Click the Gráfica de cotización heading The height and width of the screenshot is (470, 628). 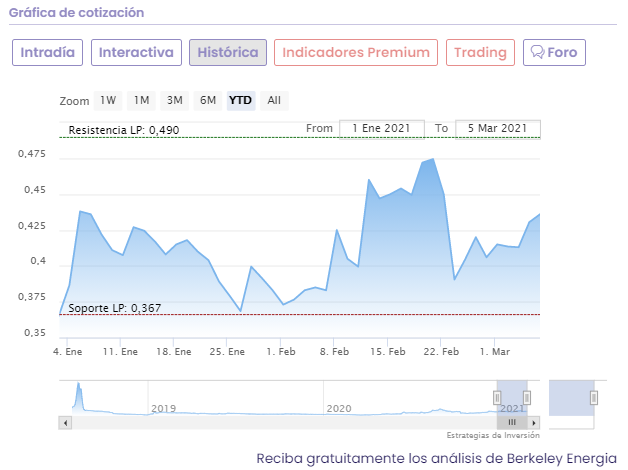[76, 13]
